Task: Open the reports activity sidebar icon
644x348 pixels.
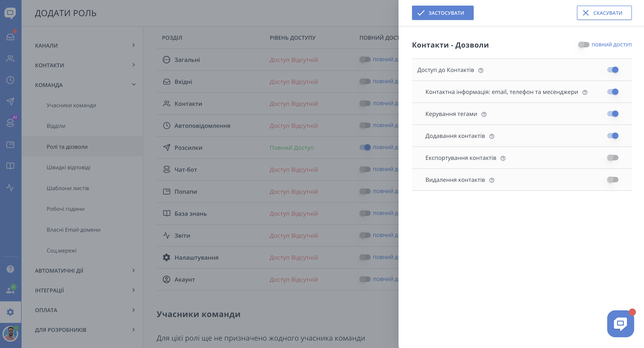Action: point(10,187)
